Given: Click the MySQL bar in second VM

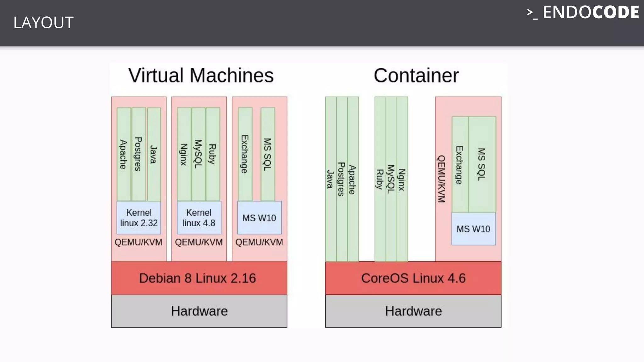Looking at the screenshot, I should point(198,154).
